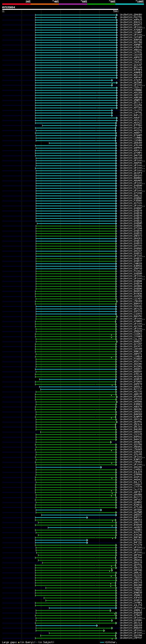
Task: Click label UniRef100_A7Q8E9
Action: click(x=131, y=30)
